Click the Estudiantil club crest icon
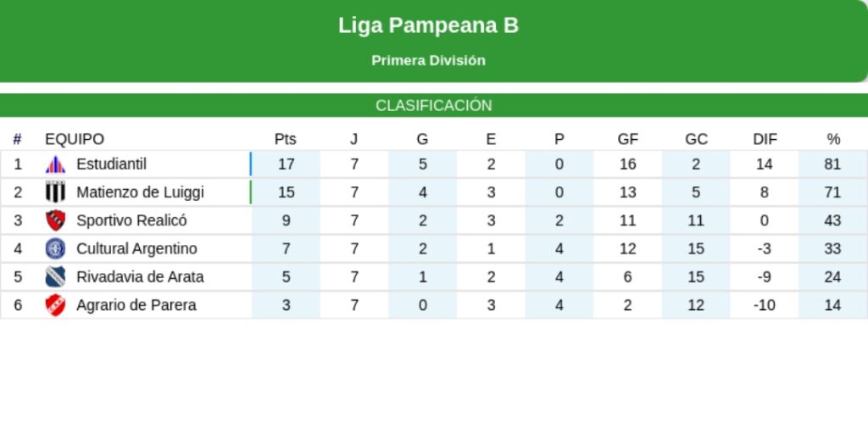 pos(55,164)
